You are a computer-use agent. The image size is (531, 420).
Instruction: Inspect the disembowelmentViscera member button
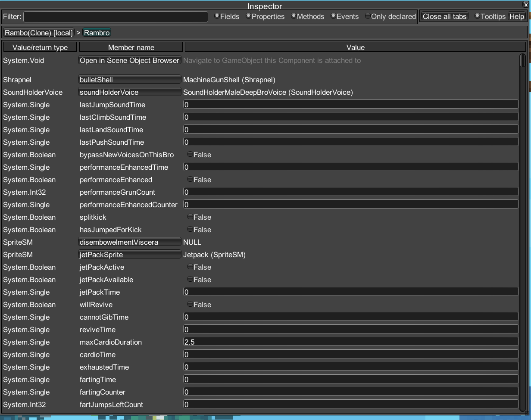pos(129,242)
